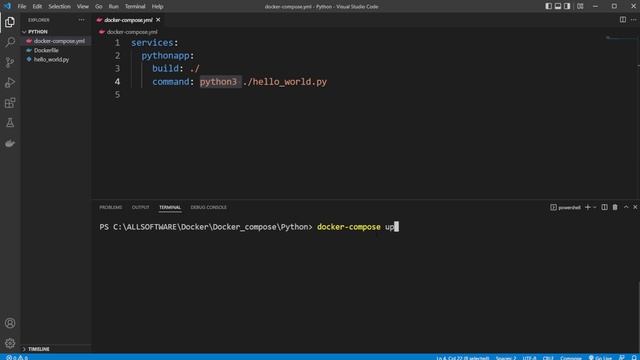This screenshot has width=640, height=360.
Task: Open the Explorer view in activity bar
Action: click(x=10, y=22)
